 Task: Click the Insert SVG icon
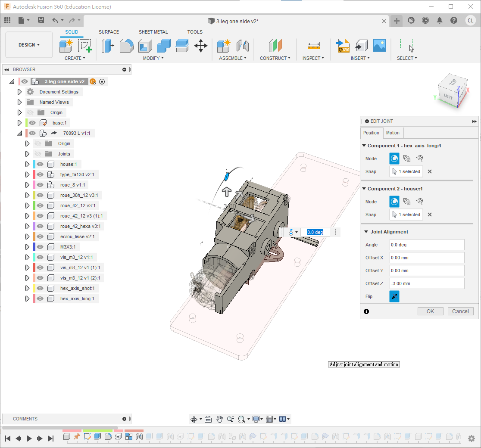tap(343, 46)
